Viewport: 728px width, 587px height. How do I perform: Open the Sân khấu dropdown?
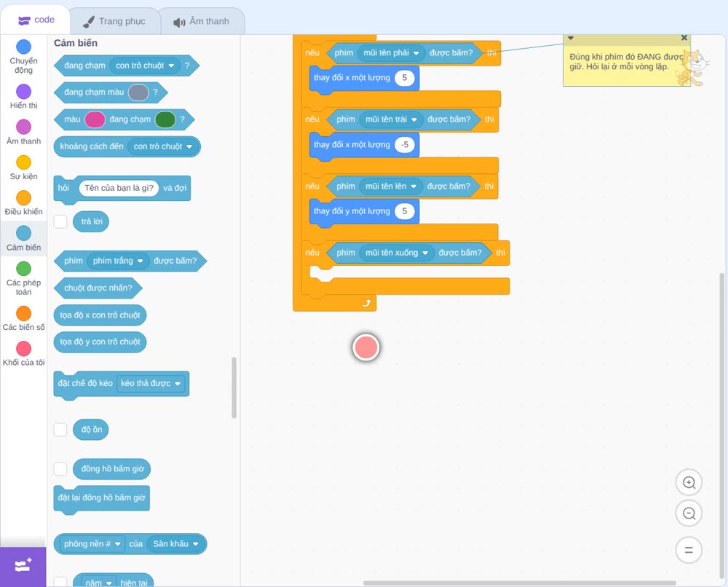[x=175, y=544]
